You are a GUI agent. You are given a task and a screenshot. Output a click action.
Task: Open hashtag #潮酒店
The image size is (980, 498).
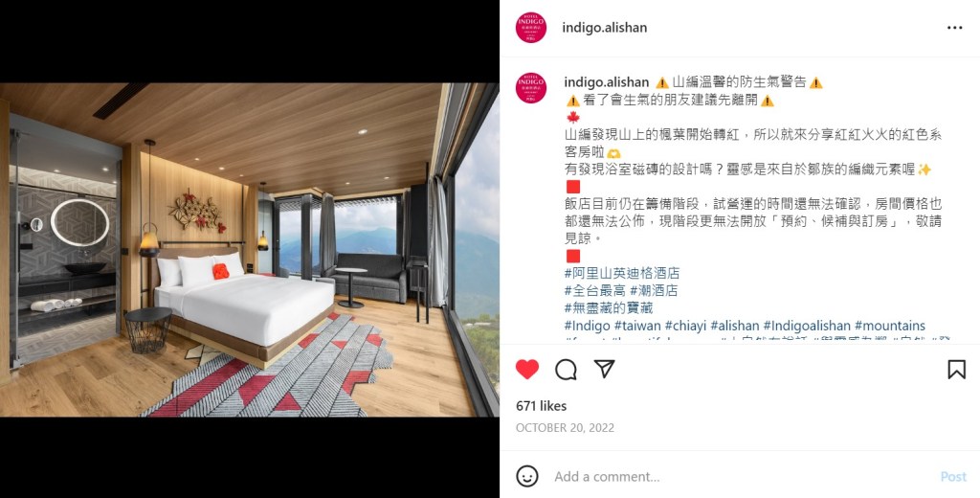[654, 291]
